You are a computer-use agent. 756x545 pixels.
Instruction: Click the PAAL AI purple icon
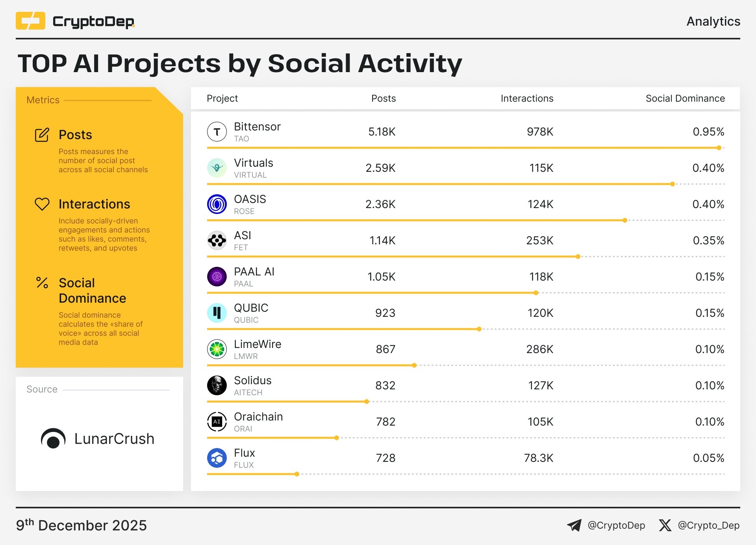coord(217,276)
